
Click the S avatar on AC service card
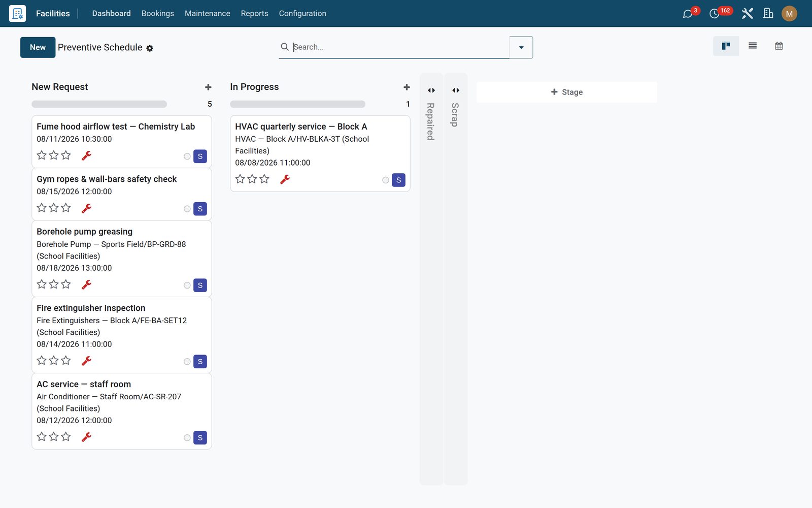click(200, 438)
